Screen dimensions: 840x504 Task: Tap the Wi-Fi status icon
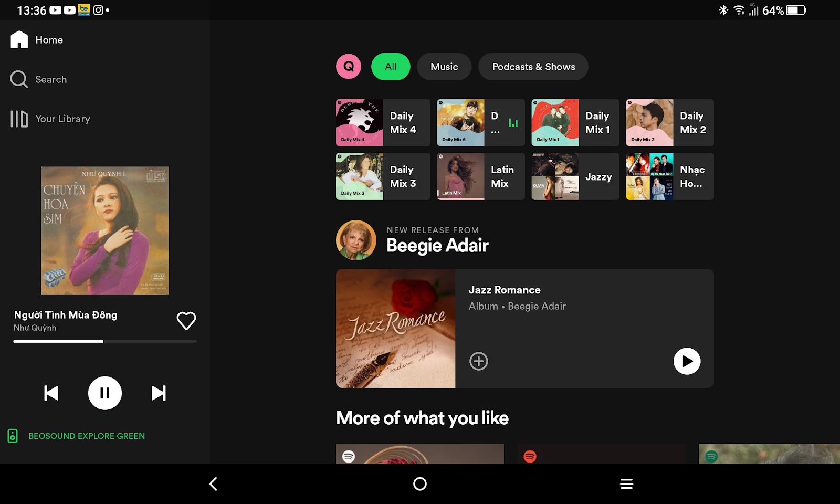tap(739, 10)
